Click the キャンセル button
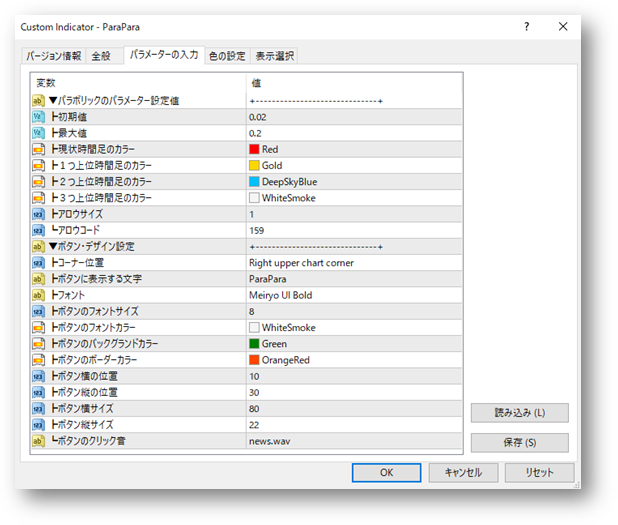Screen dimensions: 618x525 tap(464, 473)
